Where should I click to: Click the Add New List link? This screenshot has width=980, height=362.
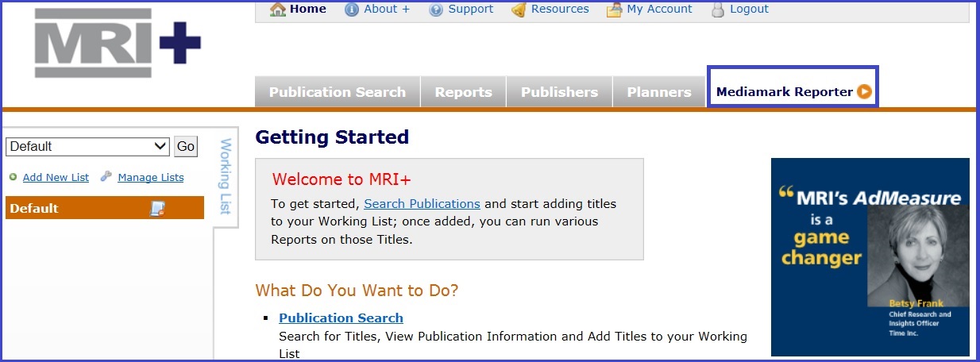click(56, 178)
